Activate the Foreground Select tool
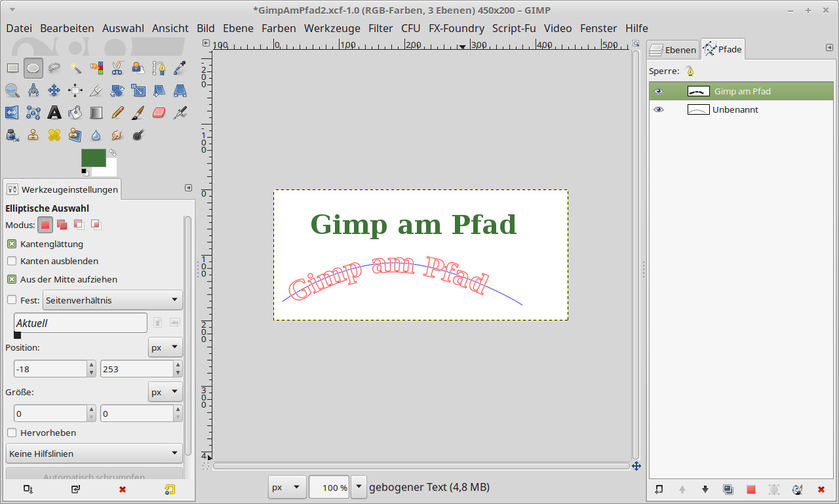Image resolution: width=839 pixels, height=504 pixels. 138,68
